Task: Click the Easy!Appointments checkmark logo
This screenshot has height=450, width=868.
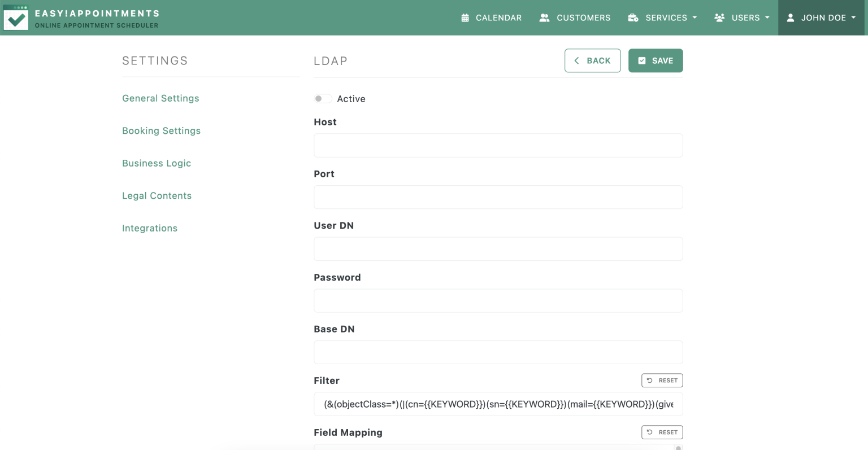Action: click(x=16, y=18)
